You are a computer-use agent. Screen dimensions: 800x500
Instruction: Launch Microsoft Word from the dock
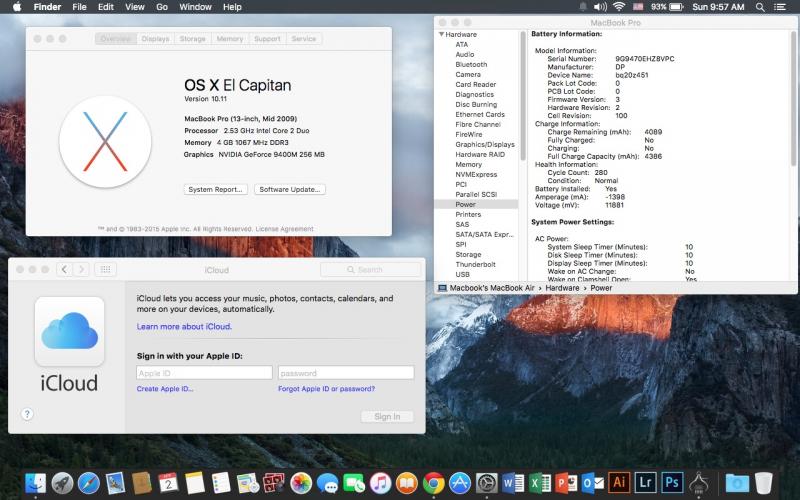[513, 482]
